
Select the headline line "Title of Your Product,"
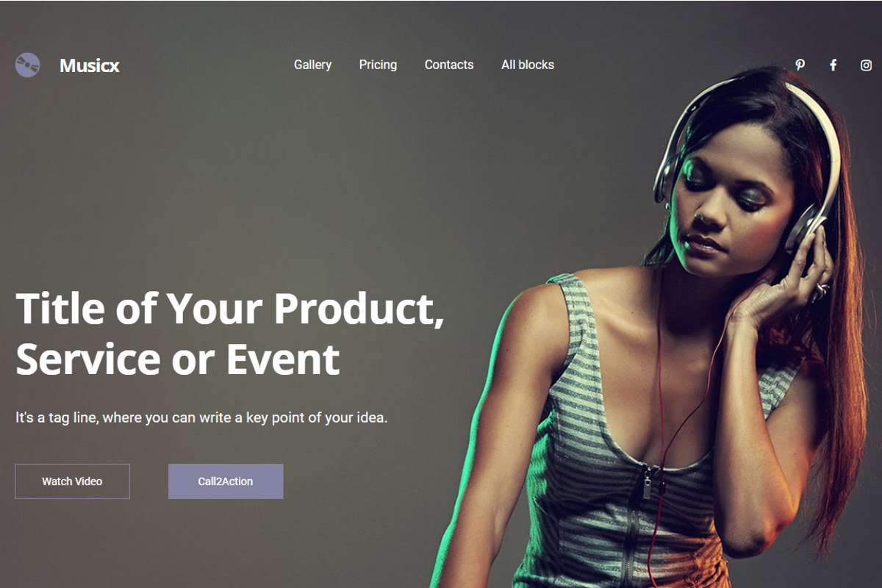[230, 309]
